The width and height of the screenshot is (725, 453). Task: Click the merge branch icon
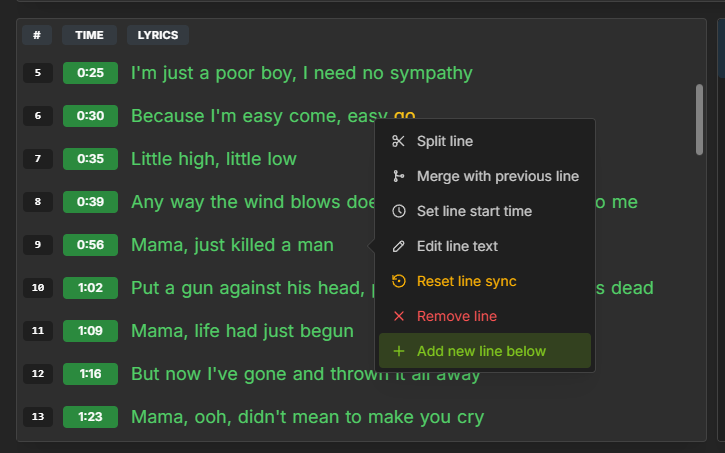click(x=398, y=176)
